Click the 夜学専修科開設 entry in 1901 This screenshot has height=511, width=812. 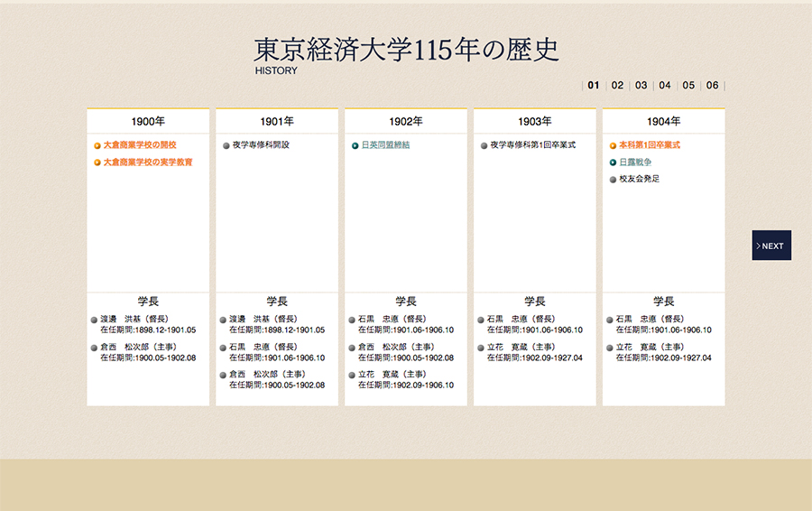[261, 145]
